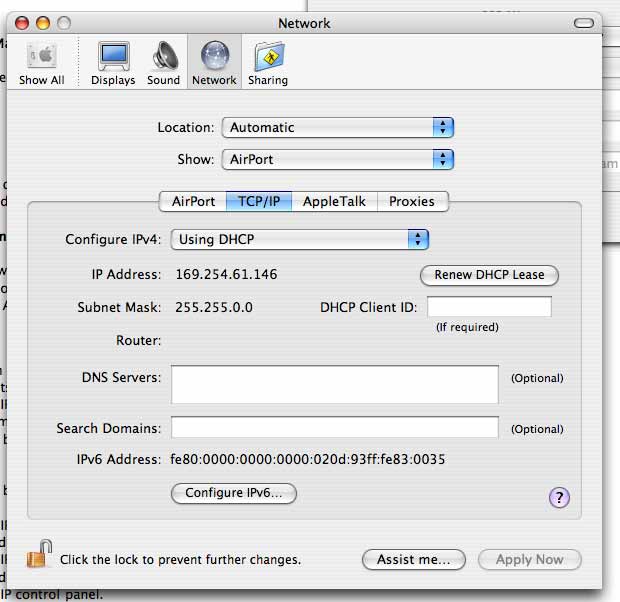Image resolution: width=620 pixels, height=602 pixels.
Task: Click the IPv6 address fe80:0000 value
Action: pos(307,459)
